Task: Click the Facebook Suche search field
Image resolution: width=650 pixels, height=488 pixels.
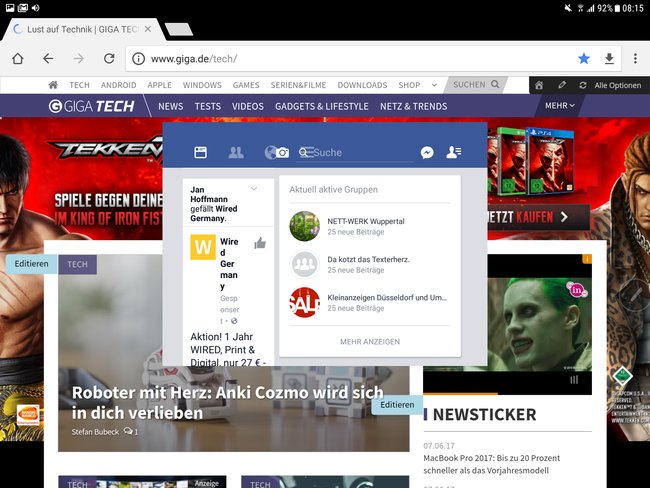Action: (x=355, y=153)
